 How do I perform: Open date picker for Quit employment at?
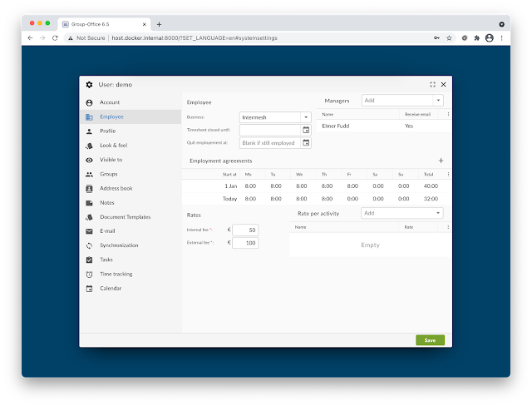[306, 142]
